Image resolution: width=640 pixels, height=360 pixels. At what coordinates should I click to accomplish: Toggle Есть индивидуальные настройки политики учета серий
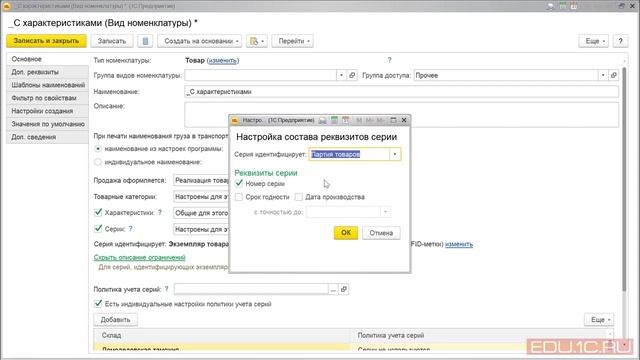(x=98, y=304)
